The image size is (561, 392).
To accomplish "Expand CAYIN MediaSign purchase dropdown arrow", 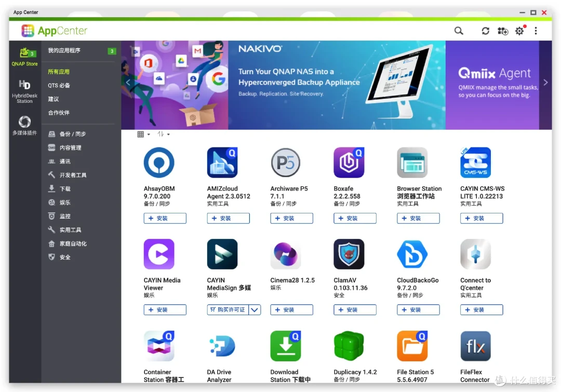I will [x=255, y=310].
